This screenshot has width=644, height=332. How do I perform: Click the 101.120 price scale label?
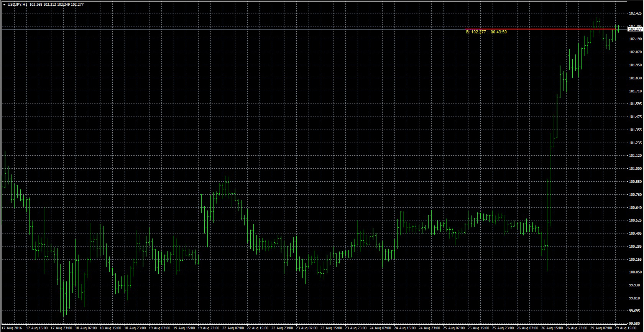tap(635, 156)
